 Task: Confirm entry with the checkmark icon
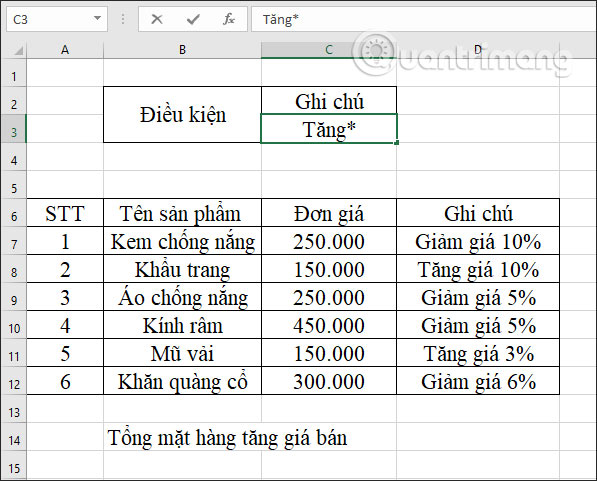pos(193,19)
